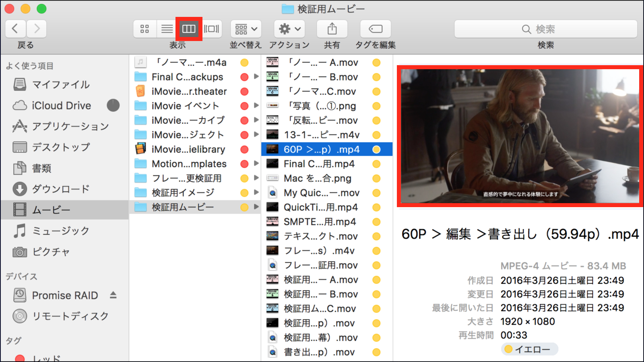Switch to Cover Flow view

click(211, 29)
